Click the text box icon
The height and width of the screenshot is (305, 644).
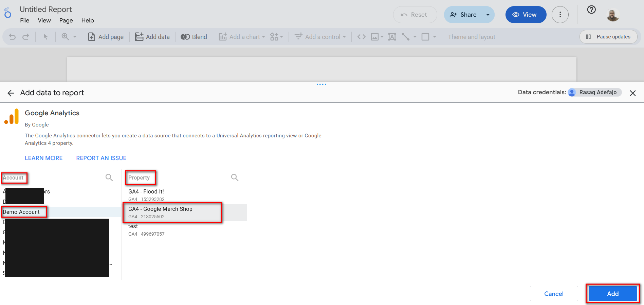click(x=392, y=37)
